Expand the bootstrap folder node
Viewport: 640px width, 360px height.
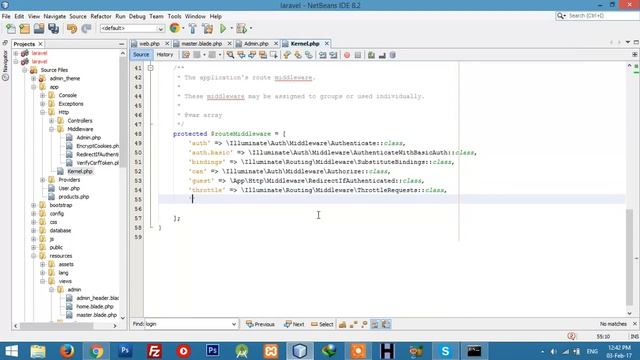point(34,205)
